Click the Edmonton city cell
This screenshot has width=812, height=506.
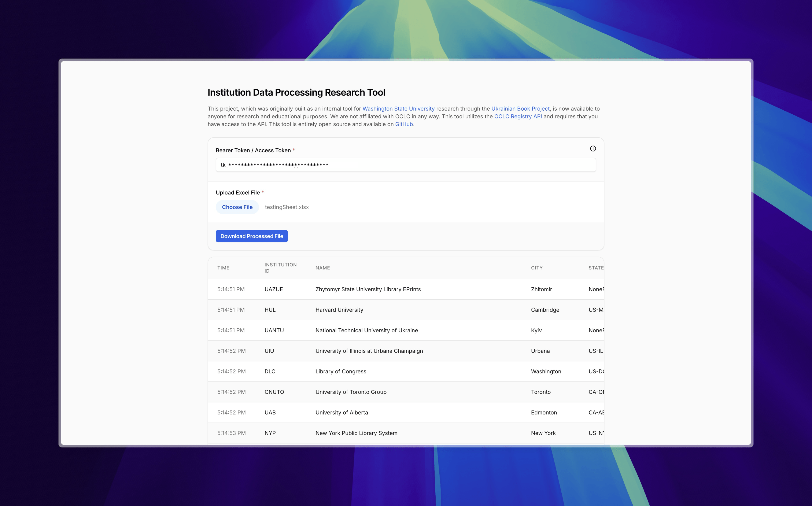544,413
